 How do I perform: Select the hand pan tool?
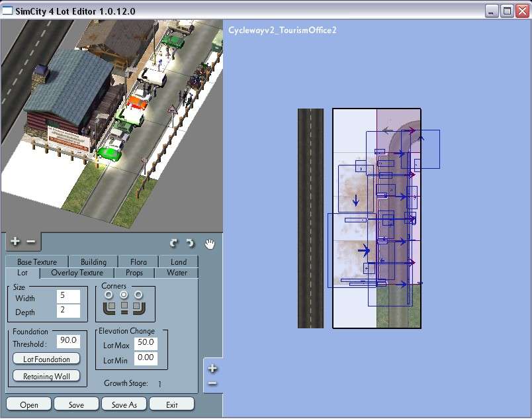point(210,243)
